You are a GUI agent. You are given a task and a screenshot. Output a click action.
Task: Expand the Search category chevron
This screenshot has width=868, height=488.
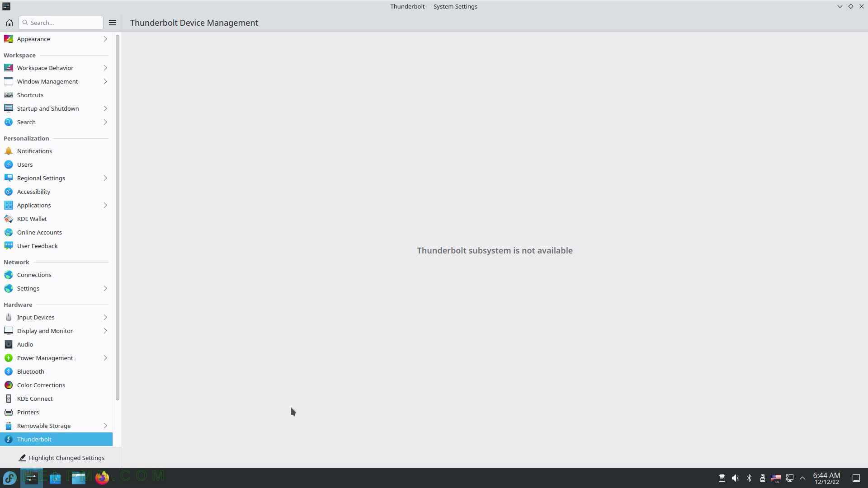[x=105, y=122]
